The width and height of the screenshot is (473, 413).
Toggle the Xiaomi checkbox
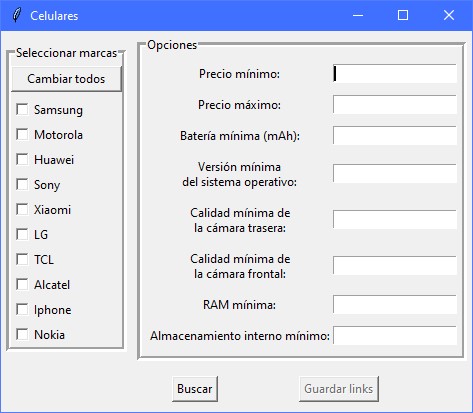coord(22,209)
